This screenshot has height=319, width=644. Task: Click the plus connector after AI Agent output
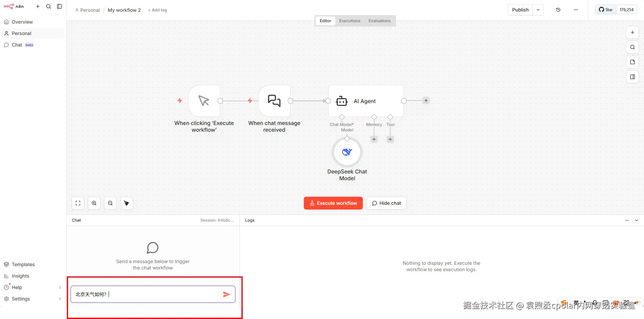(x=426, y=101)
